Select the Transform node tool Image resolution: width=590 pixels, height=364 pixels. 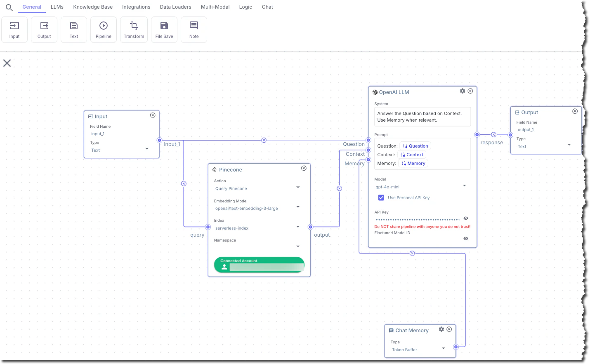[134, 29]
